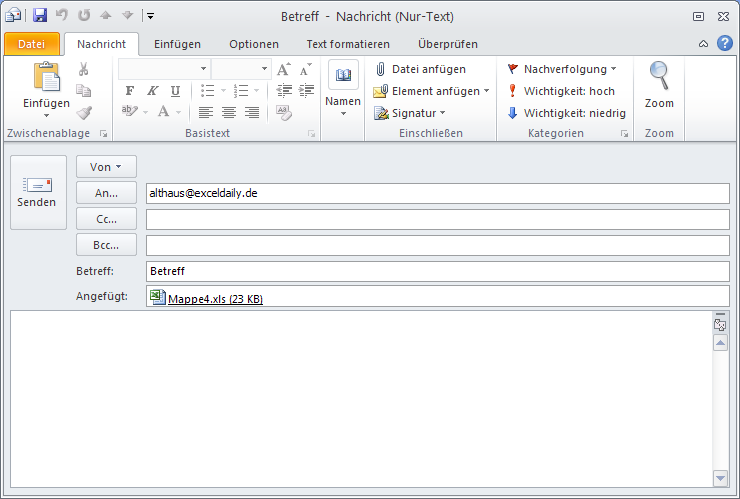Open Zwischenablage dialog launcher
740x499 pixels.
[x=104, y=134]
